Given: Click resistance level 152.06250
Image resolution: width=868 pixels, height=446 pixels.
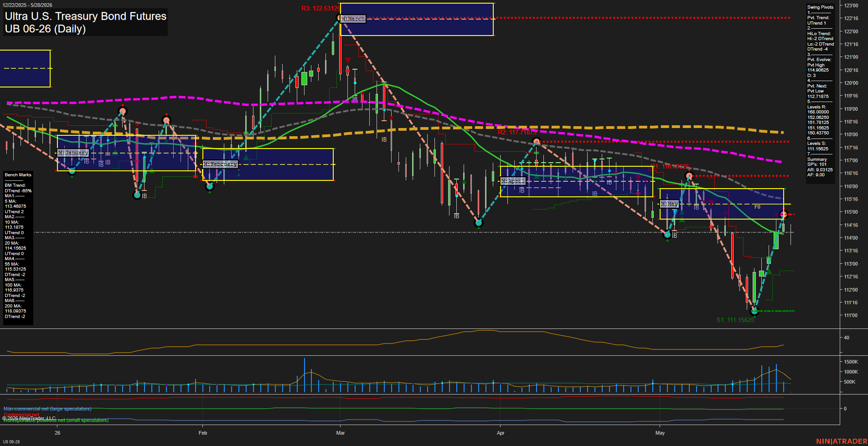Looking at the screenshot, I should click(818, 118).
